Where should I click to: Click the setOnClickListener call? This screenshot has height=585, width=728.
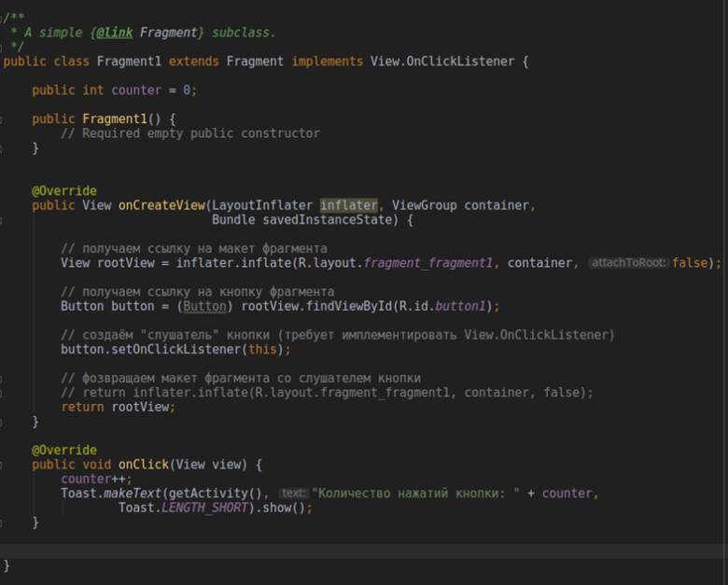(x=175, y=350)
